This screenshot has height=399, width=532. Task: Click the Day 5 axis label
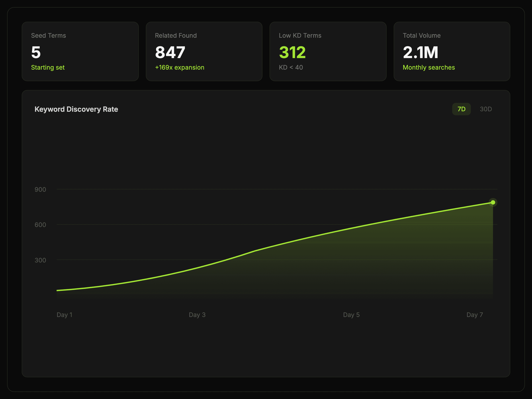[x=351, y=315]
